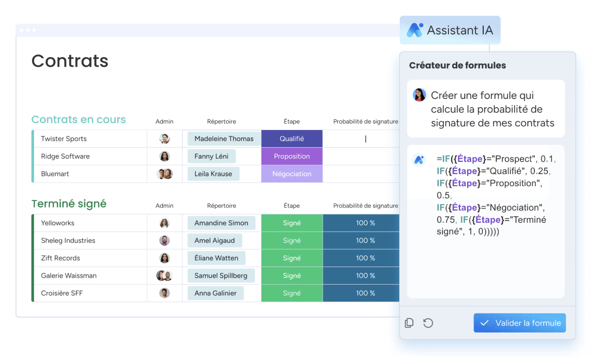Select the Qualifié status for Twister Sports

pyautogui.click(x=292, y=138)
